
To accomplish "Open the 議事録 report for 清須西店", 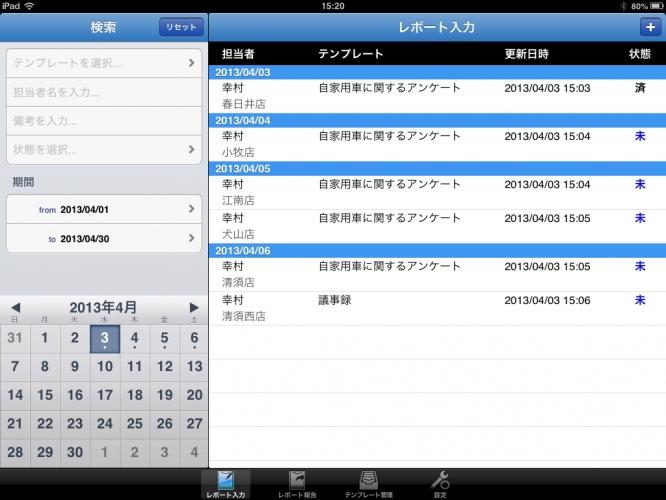I will [x=437, y=307].
